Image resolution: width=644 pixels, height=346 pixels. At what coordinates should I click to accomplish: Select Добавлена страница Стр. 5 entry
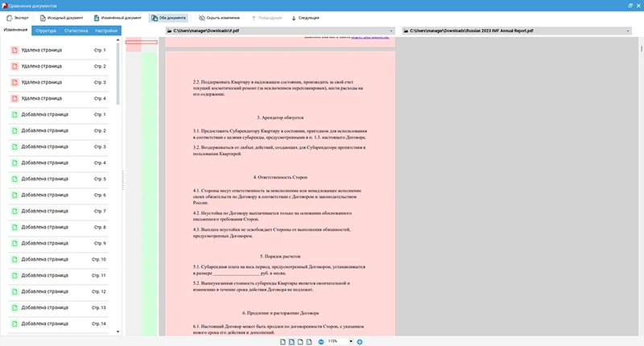coord(58,179)
